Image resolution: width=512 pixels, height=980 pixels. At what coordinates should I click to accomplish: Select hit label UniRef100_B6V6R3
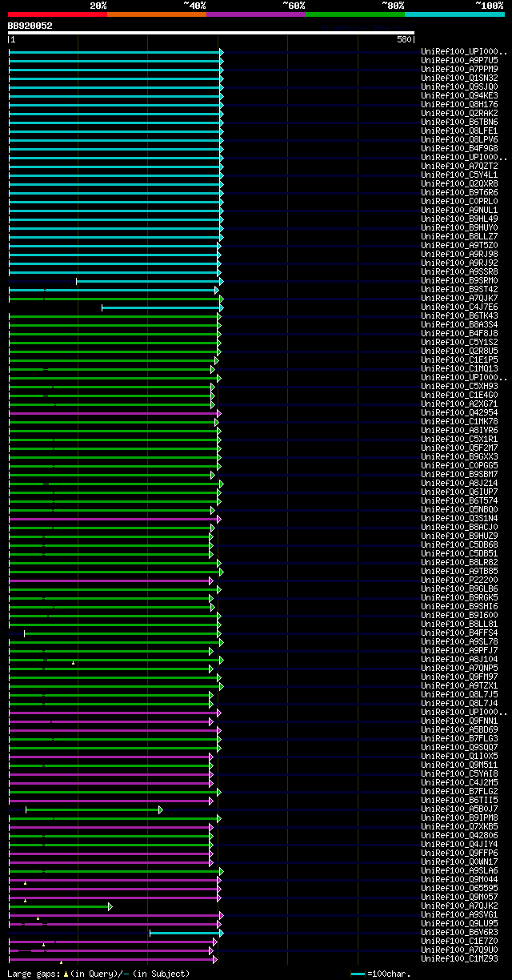point(459,932)
